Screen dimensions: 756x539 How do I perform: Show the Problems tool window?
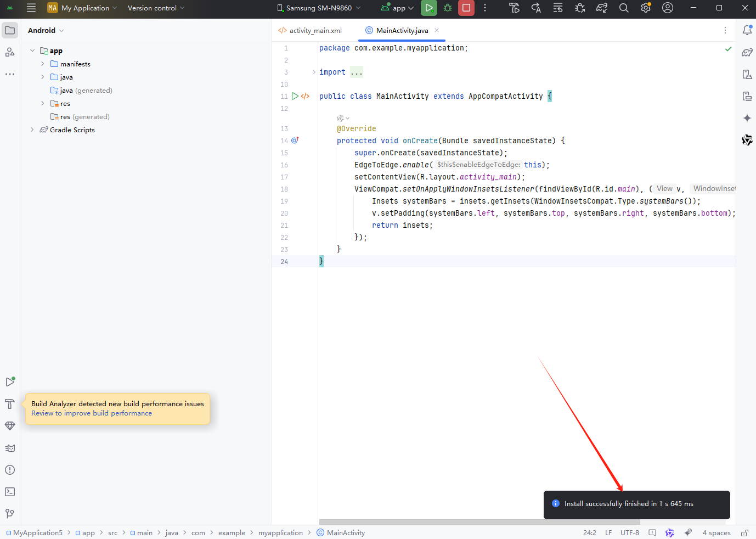(x=10, y=470)
